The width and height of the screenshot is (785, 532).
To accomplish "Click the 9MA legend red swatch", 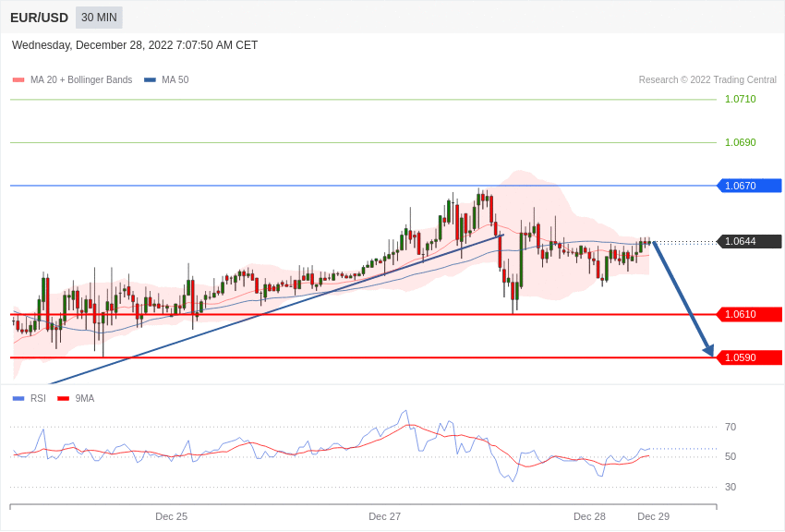I will tap(64, 398).
